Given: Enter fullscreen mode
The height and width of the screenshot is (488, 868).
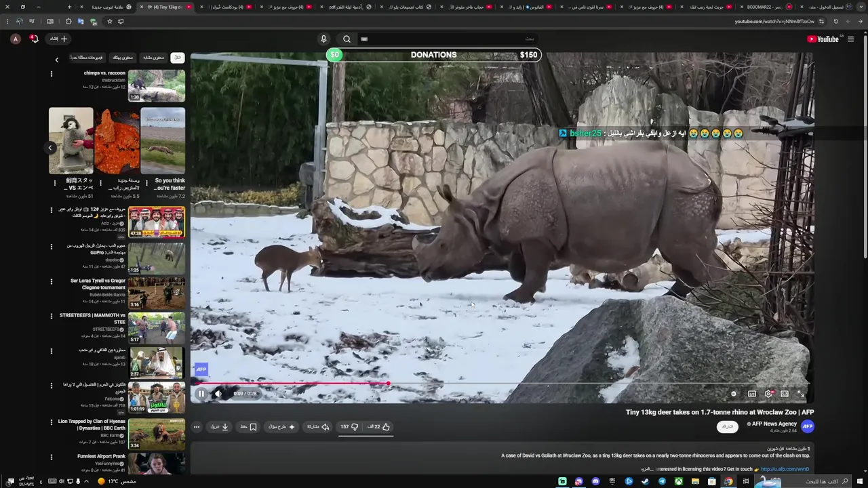Looking at the screenshot, I should 801,394.
